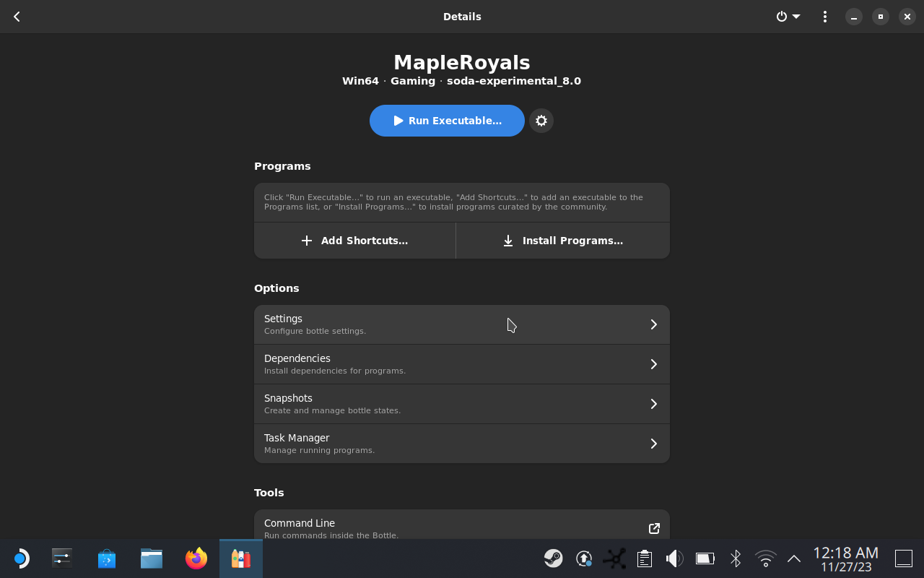Click 'Install dependencies for programs.' subtitle

335,371
